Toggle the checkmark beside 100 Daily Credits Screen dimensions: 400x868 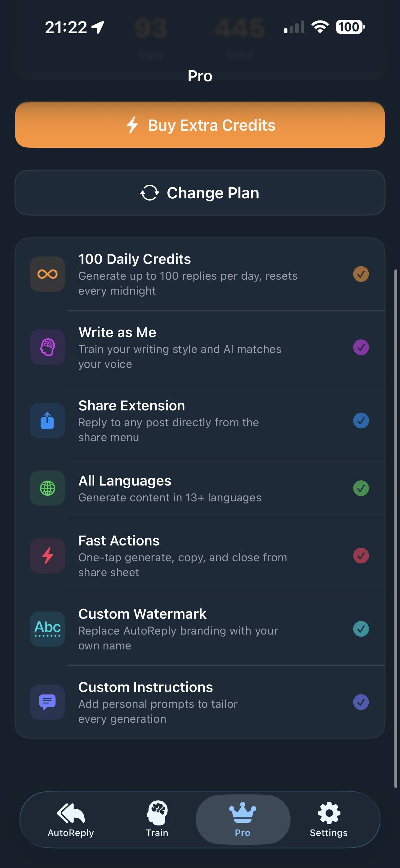click(361, 274)
